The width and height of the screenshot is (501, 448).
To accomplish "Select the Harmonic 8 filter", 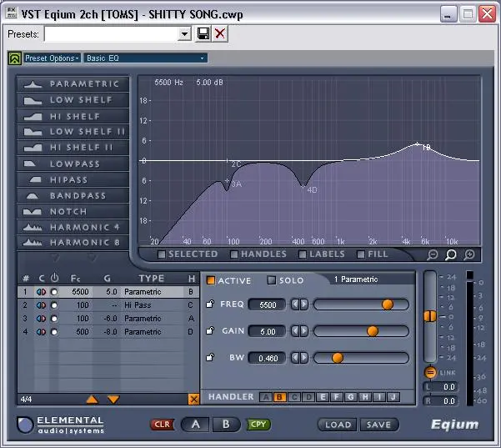I will (73, 243).
